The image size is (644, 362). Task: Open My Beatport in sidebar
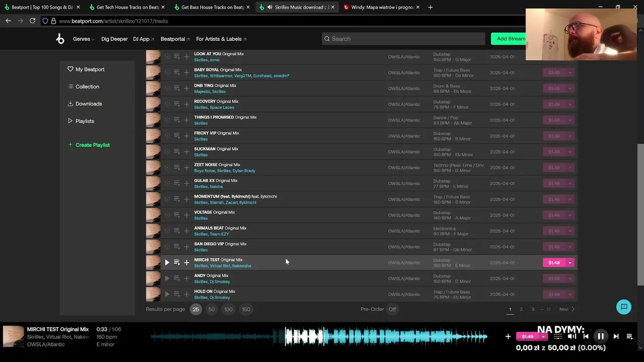pos(86,69)
